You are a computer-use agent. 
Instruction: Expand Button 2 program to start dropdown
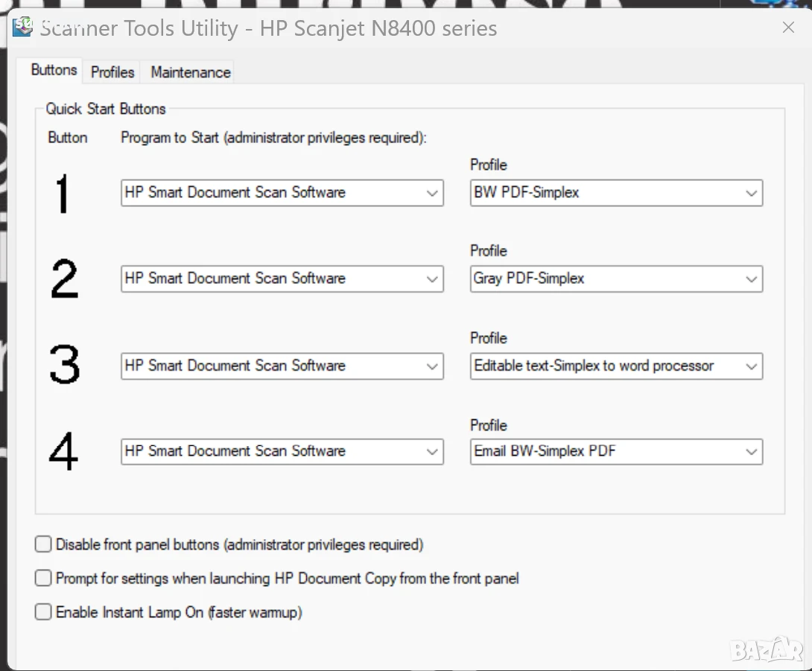point(282,279)
